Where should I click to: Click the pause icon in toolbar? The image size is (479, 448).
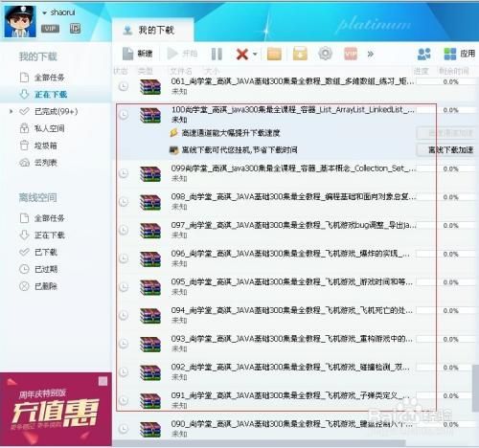pyautogui.click(x=217, y=54)
